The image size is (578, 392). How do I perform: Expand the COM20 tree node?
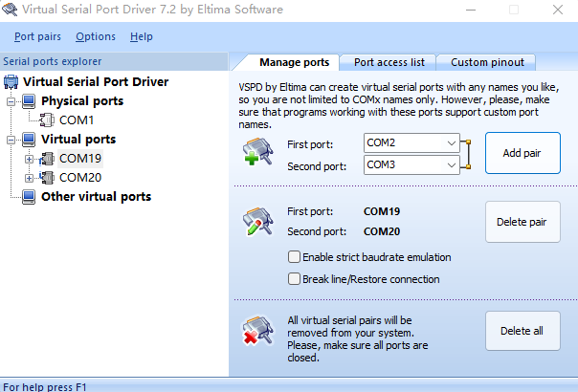29,178
